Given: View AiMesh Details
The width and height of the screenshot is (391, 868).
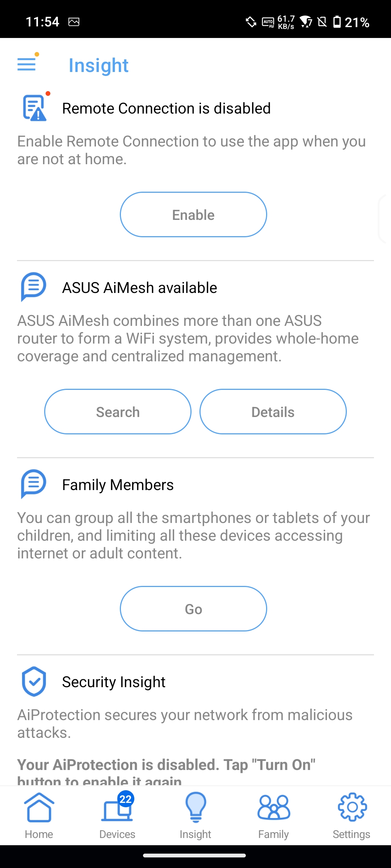Looking at the screenshot, I should (x=273, y=412).
